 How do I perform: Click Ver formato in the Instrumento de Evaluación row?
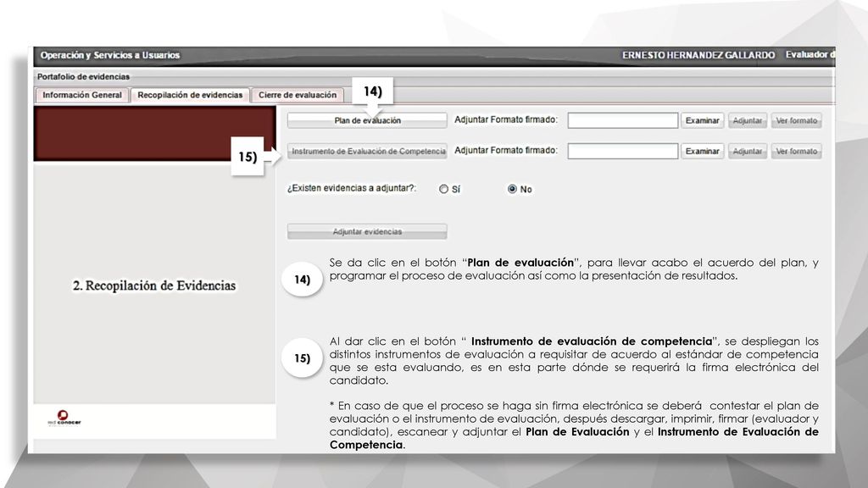[x=796, y=151]
